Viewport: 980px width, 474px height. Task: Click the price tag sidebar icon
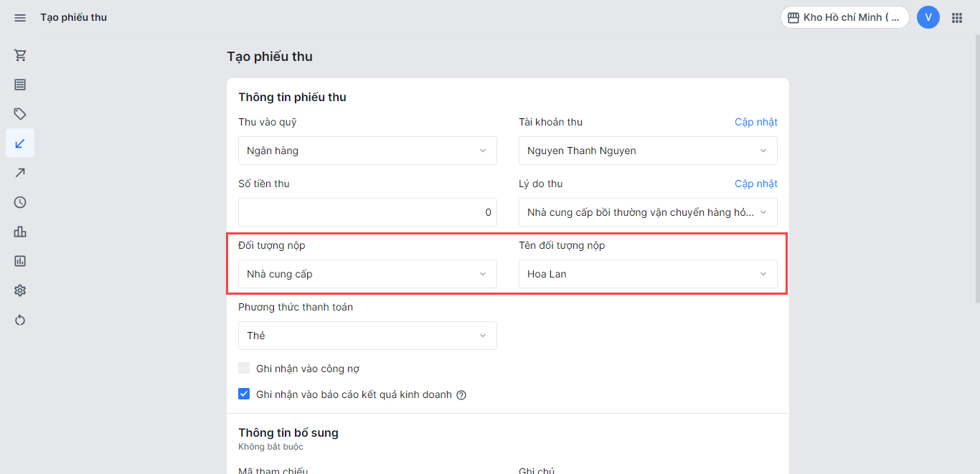[x=20, y=114]
